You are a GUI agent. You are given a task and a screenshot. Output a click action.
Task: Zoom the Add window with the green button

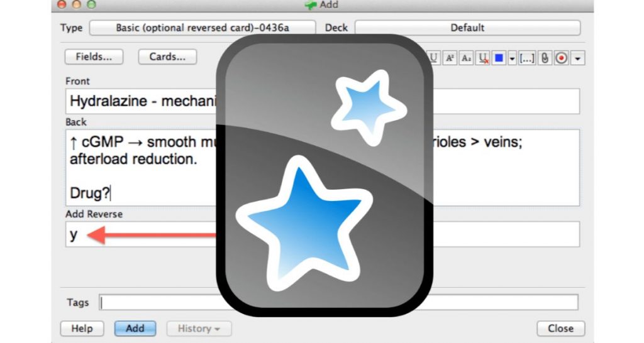(92, 4)
